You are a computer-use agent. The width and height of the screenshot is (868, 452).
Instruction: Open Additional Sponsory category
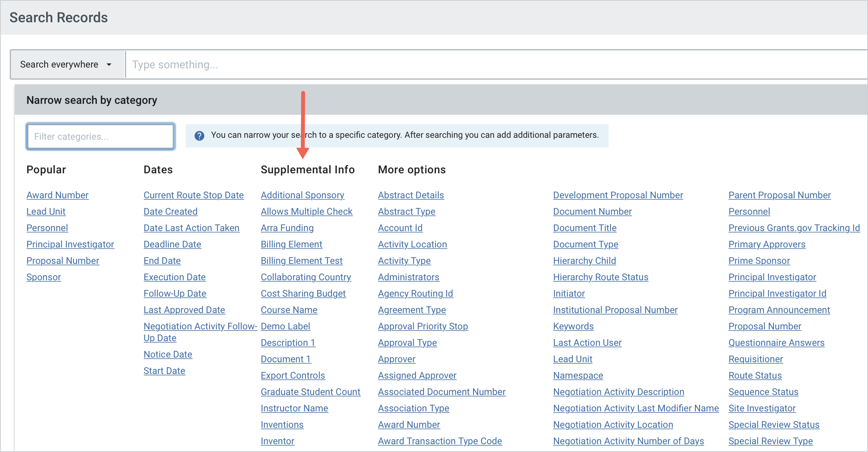[x=303, y=195]
